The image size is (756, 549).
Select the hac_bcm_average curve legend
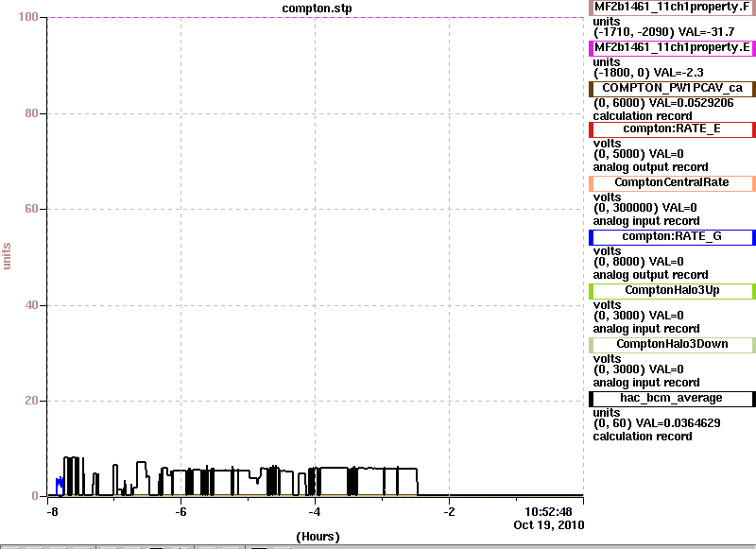(672, 399)
